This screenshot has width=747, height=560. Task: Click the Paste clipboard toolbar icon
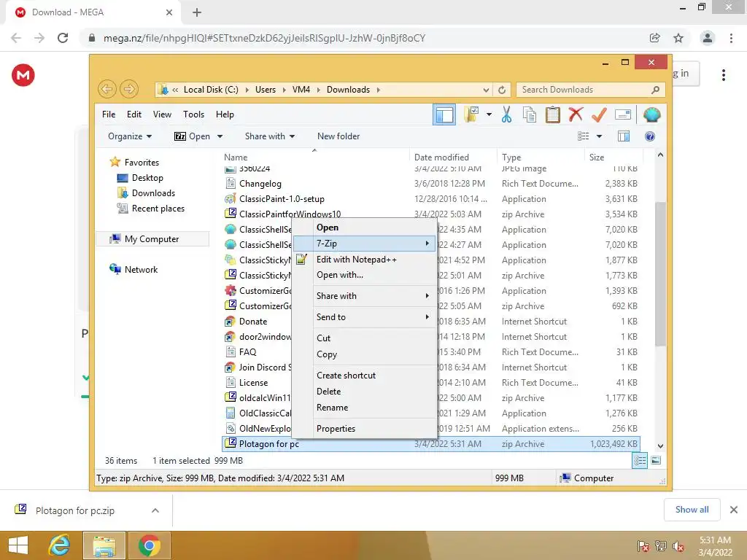553,114
